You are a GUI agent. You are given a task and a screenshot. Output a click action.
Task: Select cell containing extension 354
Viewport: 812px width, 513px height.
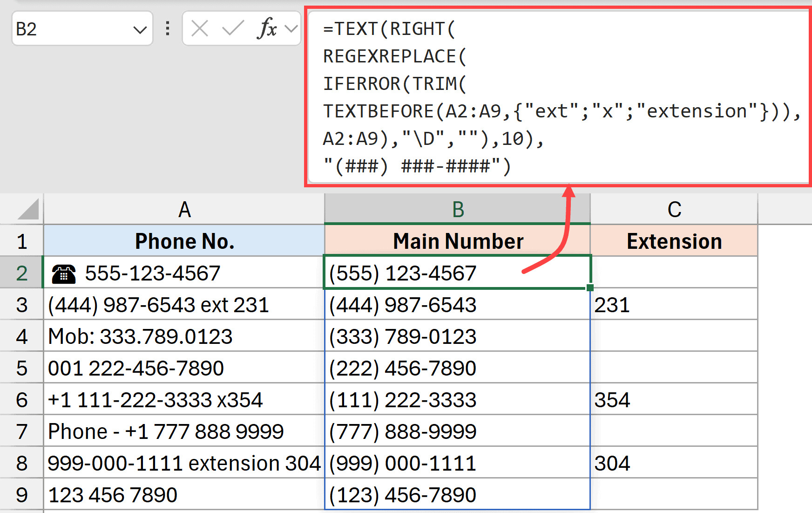point(674,400)
